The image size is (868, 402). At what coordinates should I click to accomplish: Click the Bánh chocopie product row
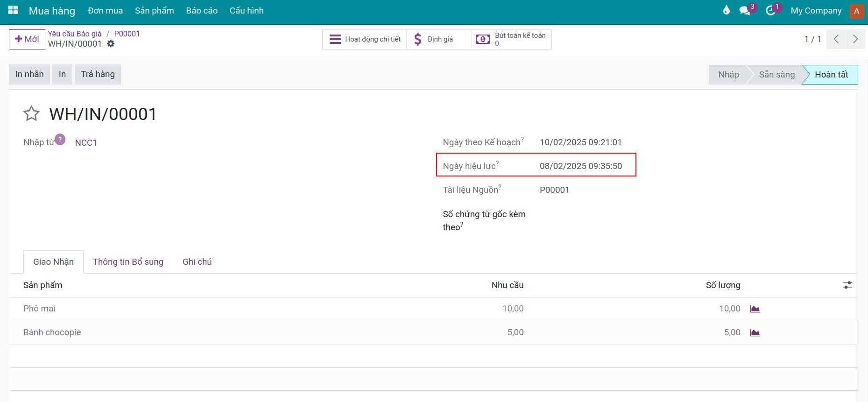coord(433,332)
